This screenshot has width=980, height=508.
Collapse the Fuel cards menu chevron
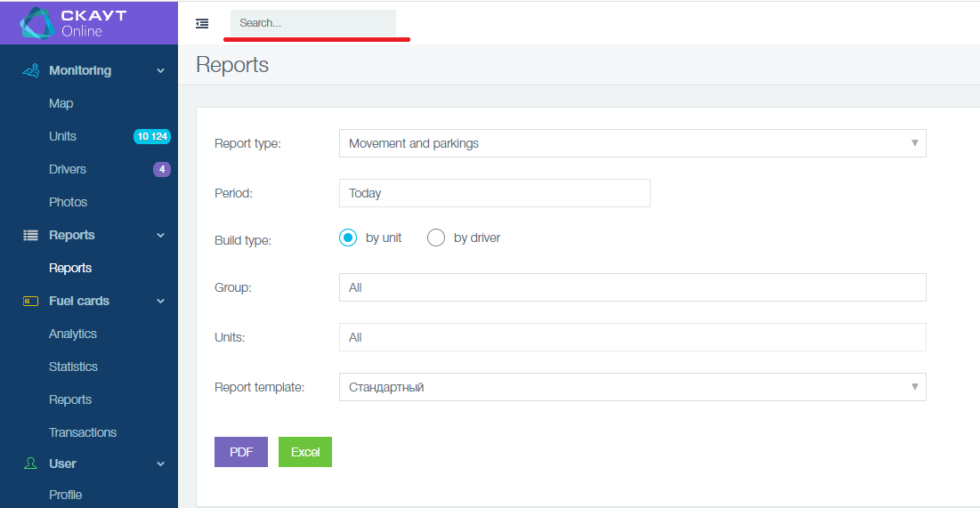coord(160,302)
